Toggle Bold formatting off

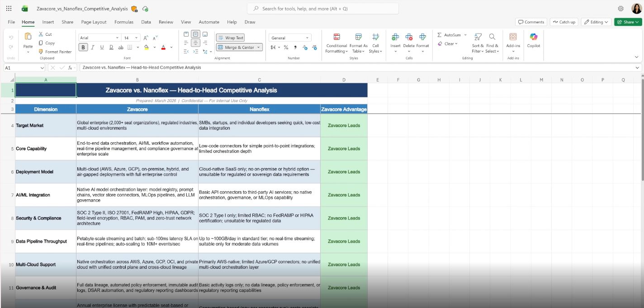pyautogui.click(x=83, y=47)
